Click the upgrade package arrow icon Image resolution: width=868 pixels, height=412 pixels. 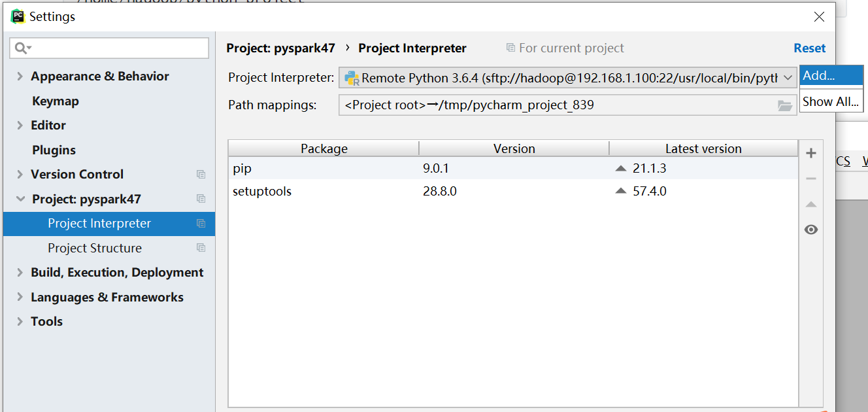(811, 204)
